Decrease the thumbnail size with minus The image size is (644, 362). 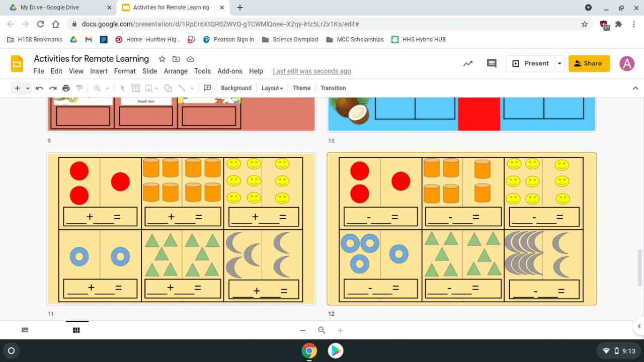point(302,330)
